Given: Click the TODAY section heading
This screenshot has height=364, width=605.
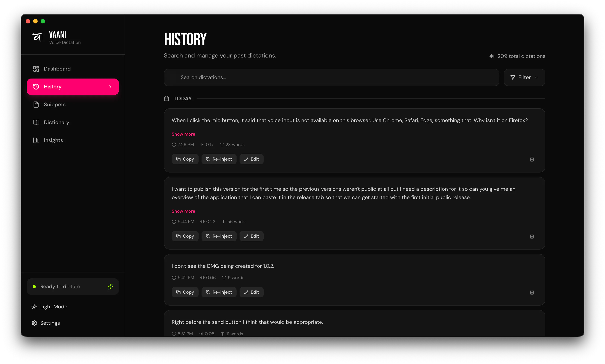Looking at the screenshot, I should pos(182,98).
